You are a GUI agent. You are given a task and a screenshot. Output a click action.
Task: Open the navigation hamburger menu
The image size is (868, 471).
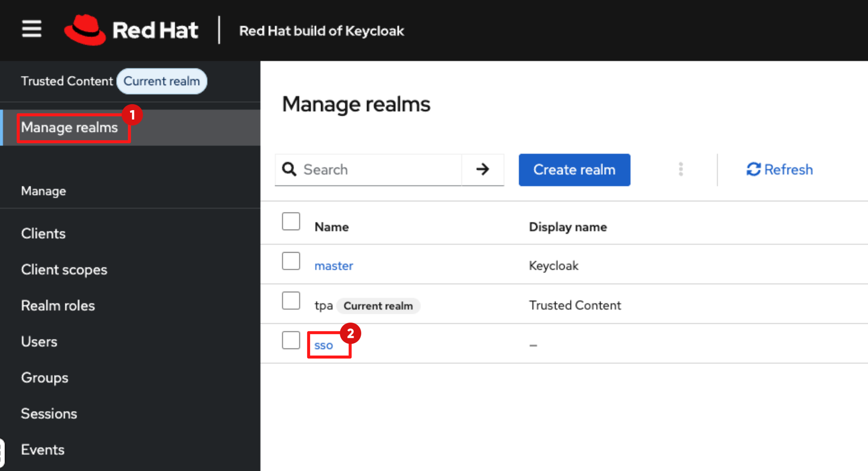31,29
